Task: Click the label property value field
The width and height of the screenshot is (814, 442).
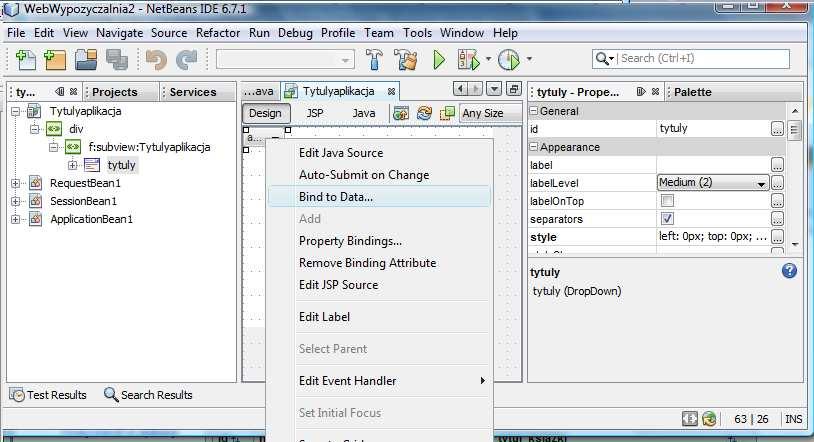Action: [713, 165]
